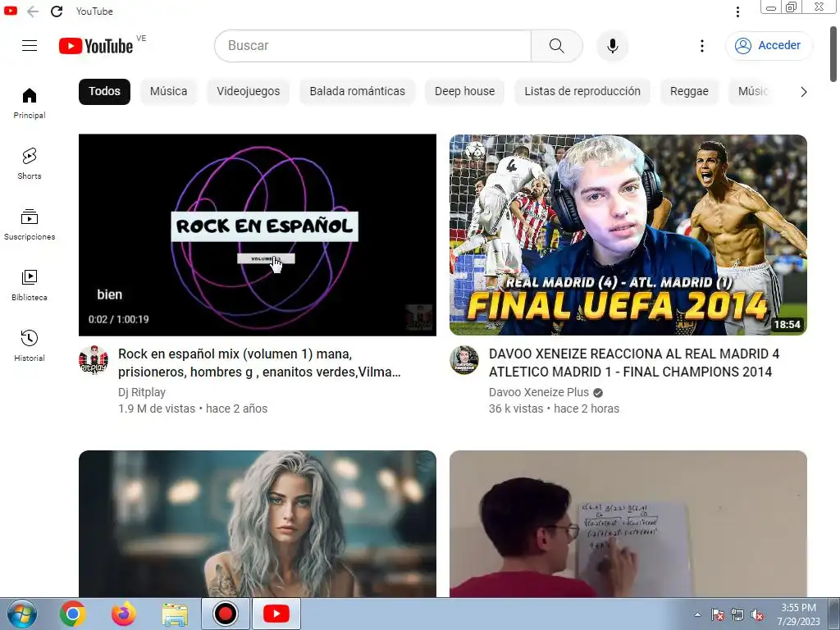Select the Balada románticas chip
840x630 pixels.
pos(358,92)
